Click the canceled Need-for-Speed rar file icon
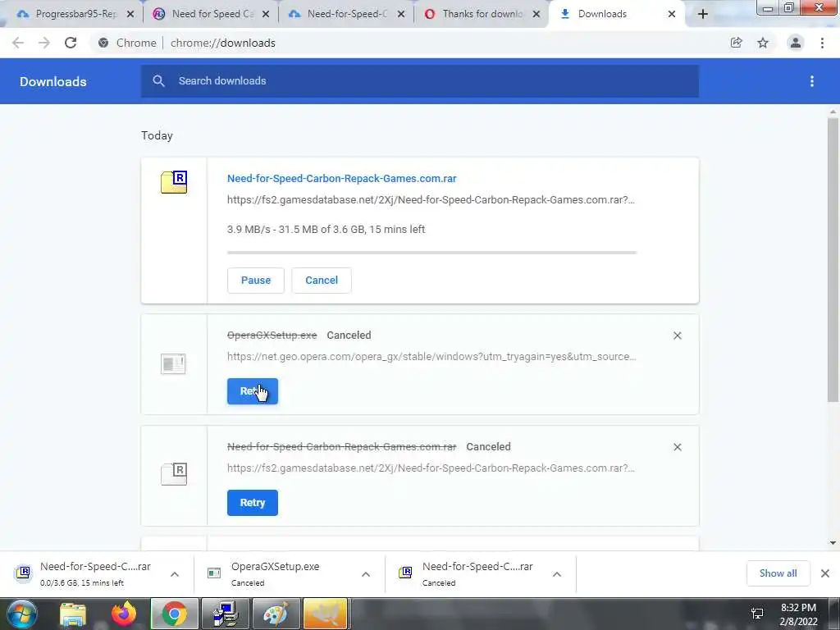 [174, 474]
